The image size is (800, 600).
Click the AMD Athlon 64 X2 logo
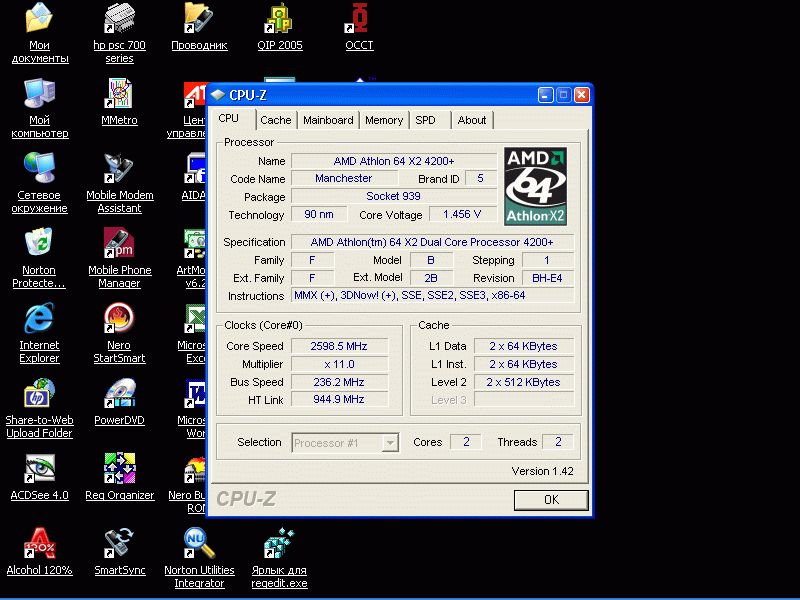(x=535, y=186)
